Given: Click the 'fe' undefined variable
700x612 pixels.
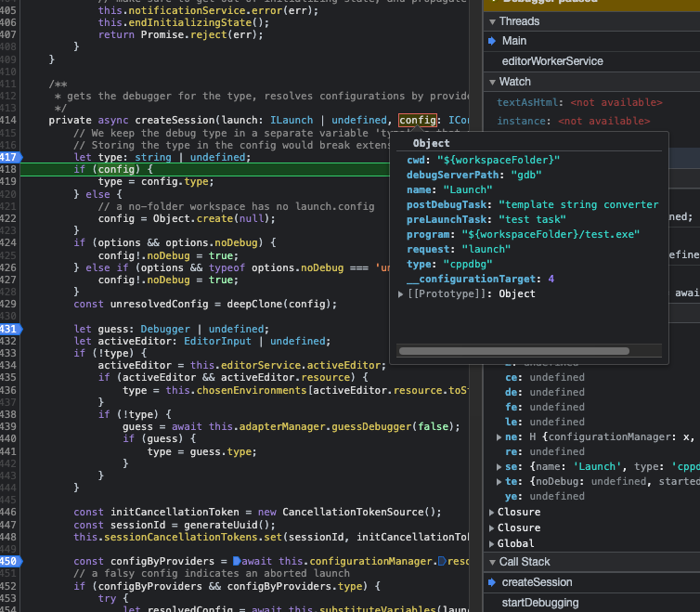Looking at the screenshot, I should [545, 407].
